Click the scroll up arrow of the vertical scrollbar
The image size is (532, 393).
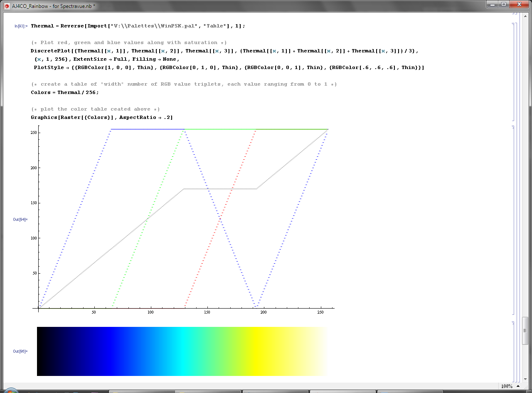tap(526, 16)
